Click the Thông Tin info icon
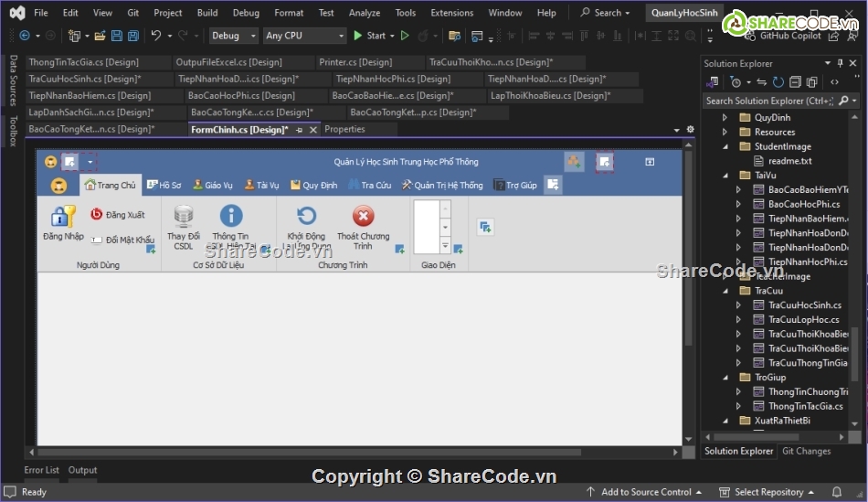The image size is (868, 502). (231, 216)
